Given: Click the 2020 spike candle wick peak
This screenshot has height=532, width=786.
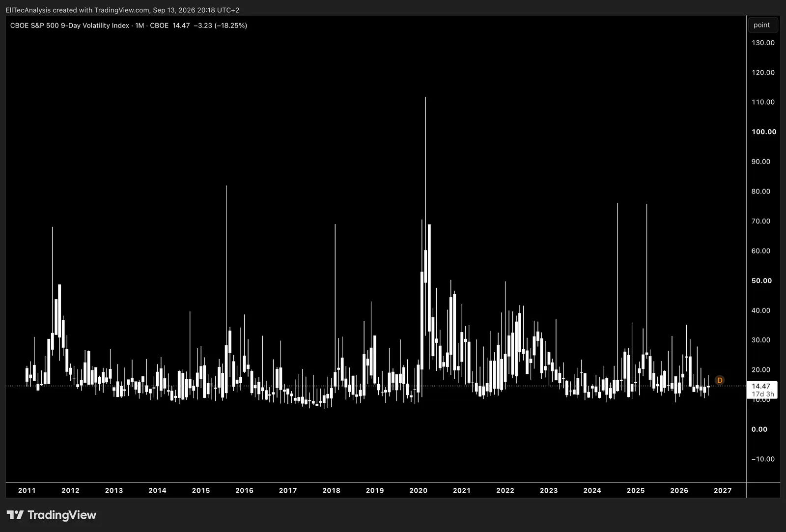Looking at the screenshot, I should pyautogui.click(x=425, y=98).
